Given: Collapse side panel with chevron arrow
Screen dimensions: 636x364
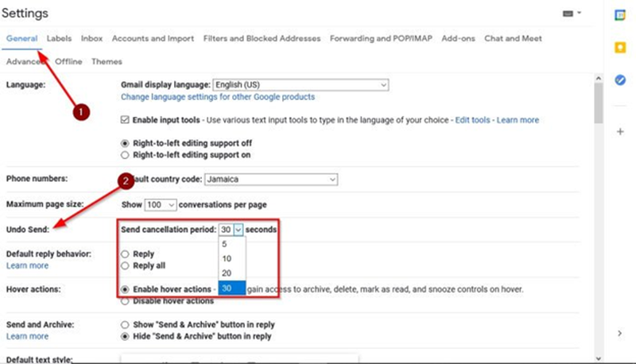Looking at the screenshot, I should (x=620, y=333).
